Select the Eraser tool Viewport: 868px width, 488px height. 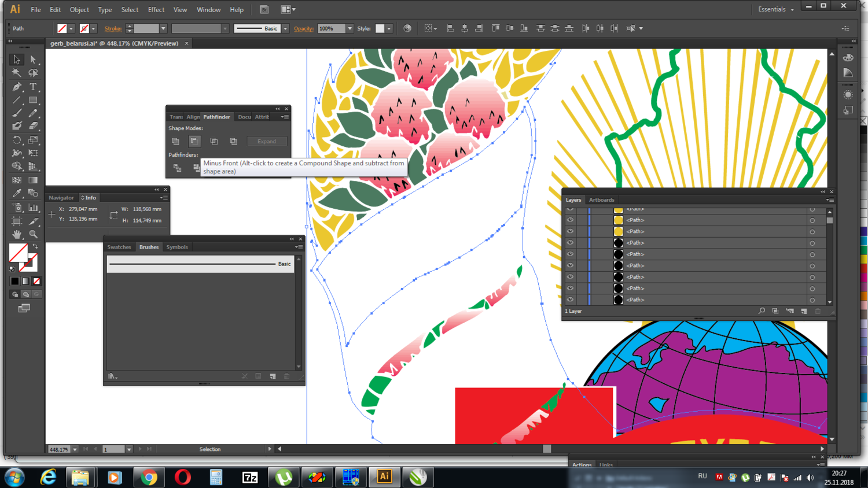coord(33,126)
